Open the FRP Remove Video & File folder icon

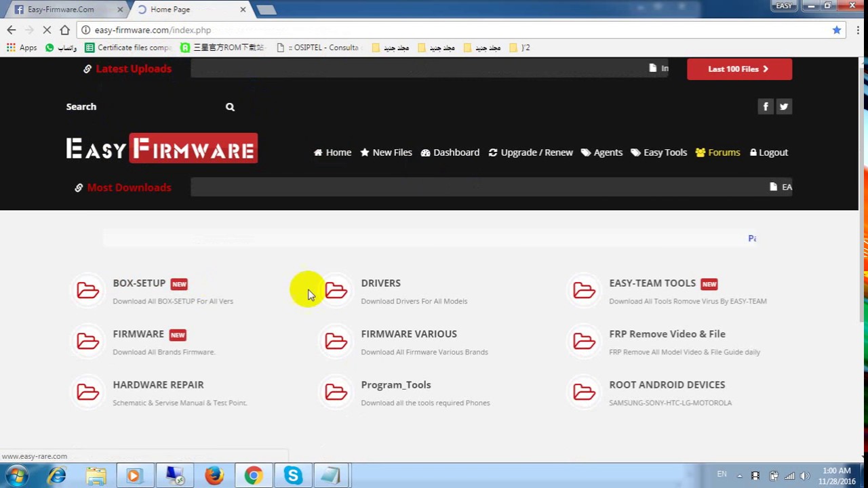coord(584,342)
